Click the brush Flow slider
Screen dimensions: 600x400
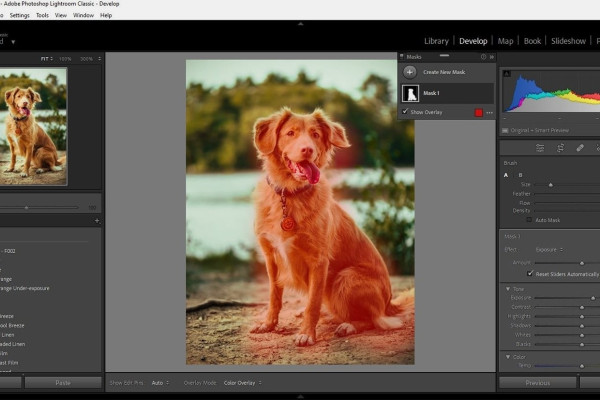point(567,203)
